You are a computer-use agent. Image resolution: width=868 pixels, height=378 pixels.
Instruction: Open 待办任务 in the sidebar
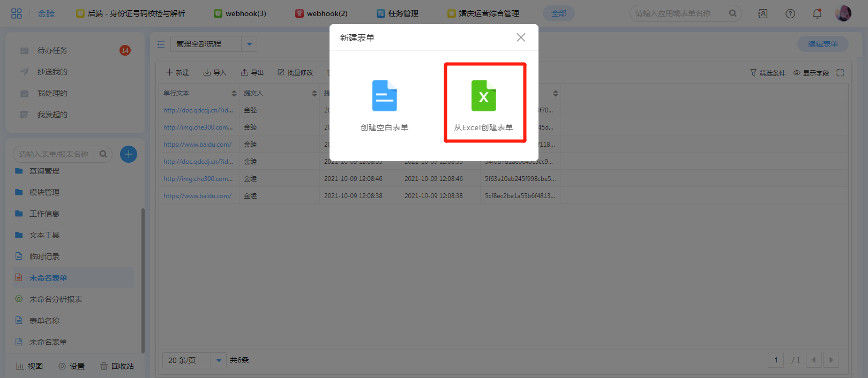point(52,50)
